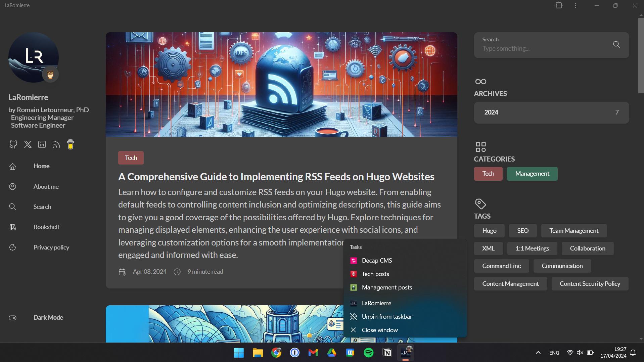Choose Unpin from taskbar
Screen dimensions: 644x362
click(x=405, y=317)
